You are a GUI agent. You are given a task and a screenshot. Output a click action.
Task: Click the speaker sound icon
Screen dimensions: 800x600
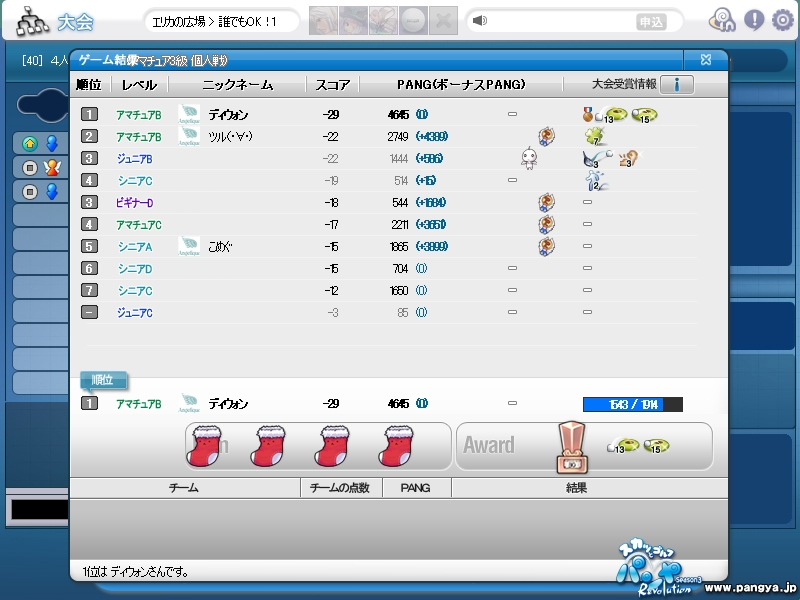pos(480,21)
